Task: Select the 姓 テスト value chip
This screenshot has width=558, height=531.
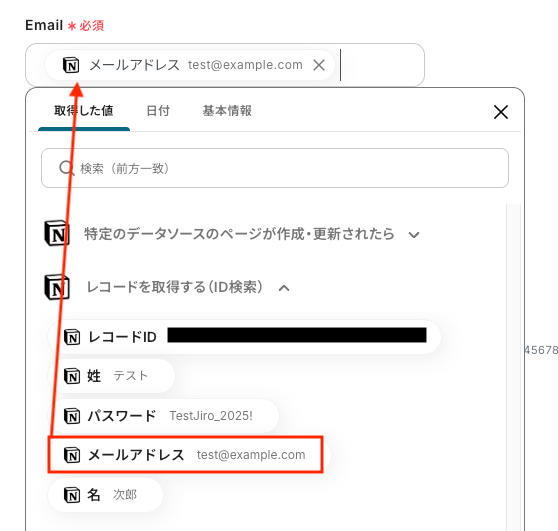Action: pos(111,376)
